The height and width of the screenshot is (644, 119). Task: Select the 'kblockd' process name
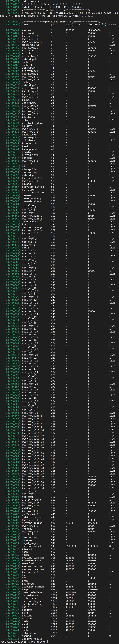point(27,158)
